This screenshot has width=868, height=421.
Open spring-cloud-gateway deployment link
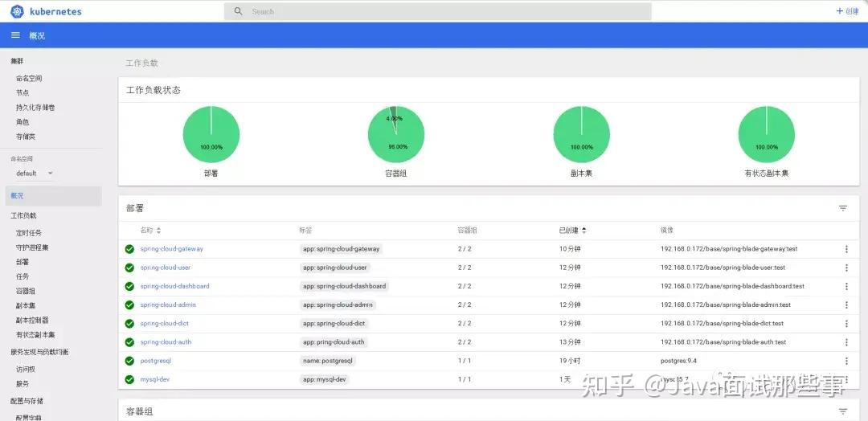[x=172, y=249]
